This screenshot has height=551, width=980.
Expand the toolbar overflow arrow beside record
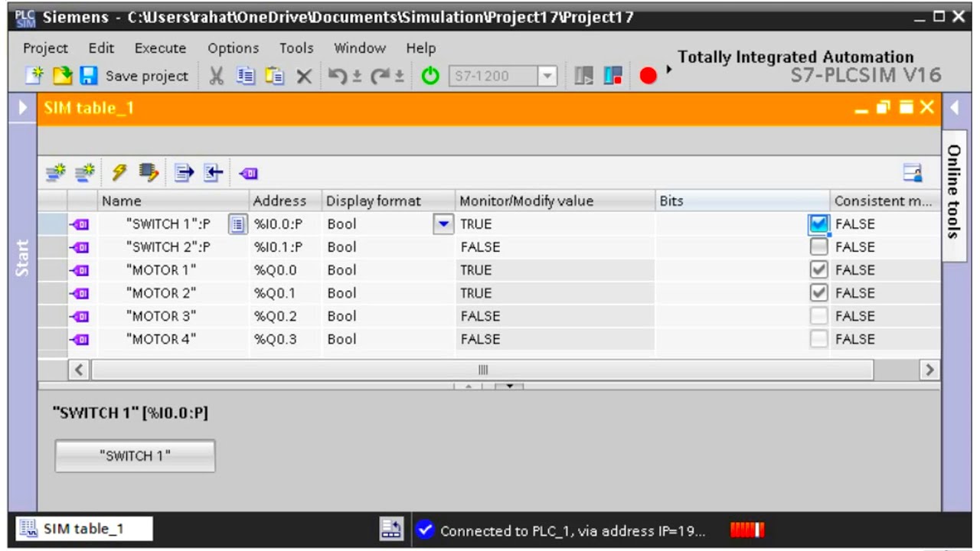pos(669,70)
